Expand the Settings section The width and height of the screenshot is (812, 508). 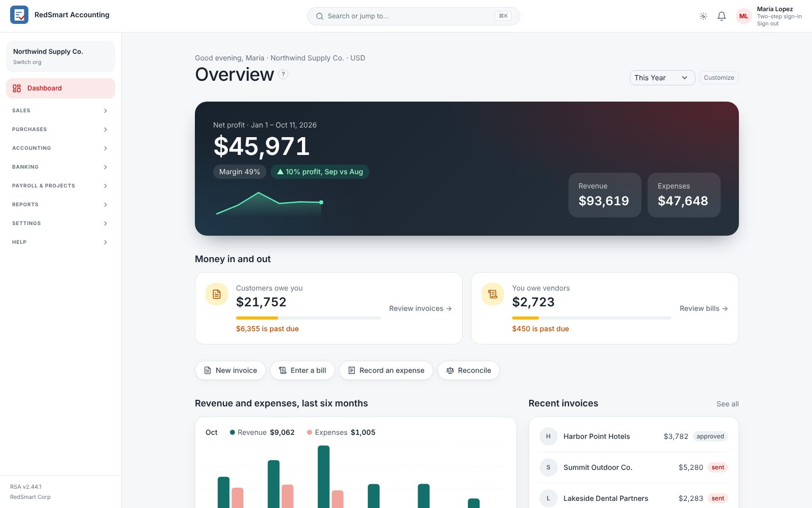[60, 224]
